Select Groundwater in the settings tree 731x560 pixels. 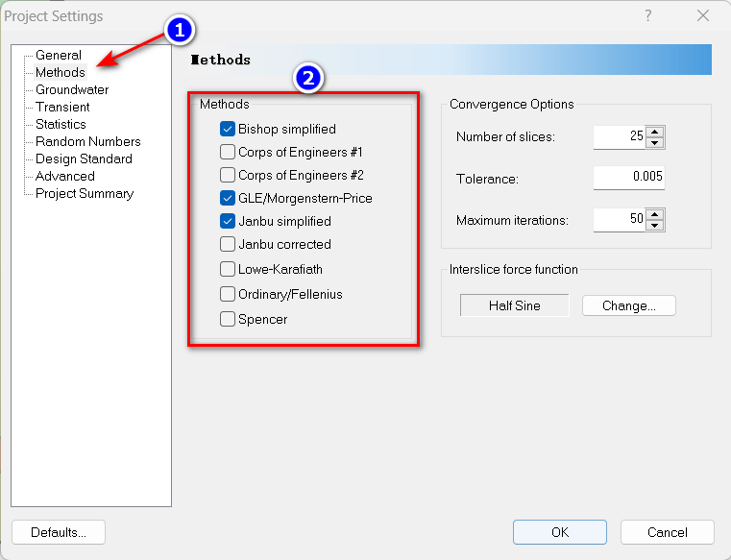point(71,89)
